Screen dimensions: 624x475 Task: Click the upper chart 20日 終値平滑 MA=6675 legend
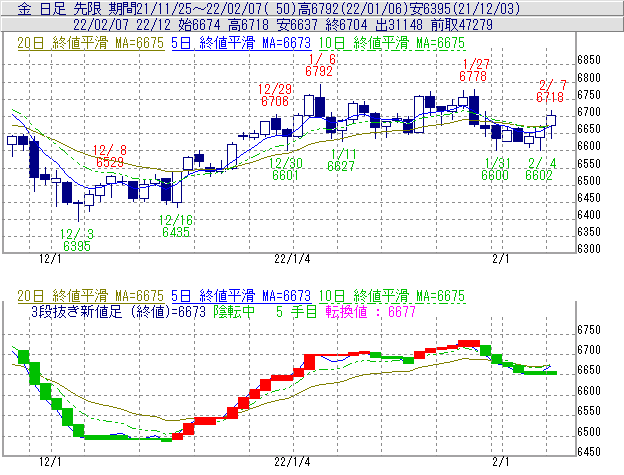(x=90, y=43)
